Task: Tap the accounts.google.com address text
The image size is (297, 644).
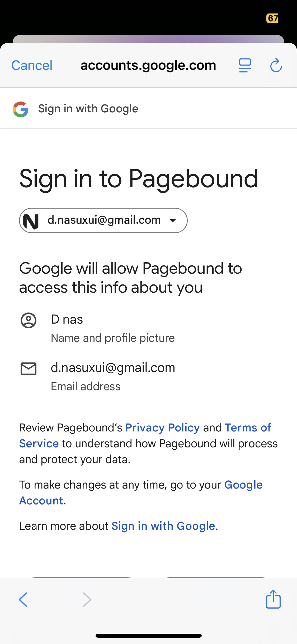Action: 148,65
